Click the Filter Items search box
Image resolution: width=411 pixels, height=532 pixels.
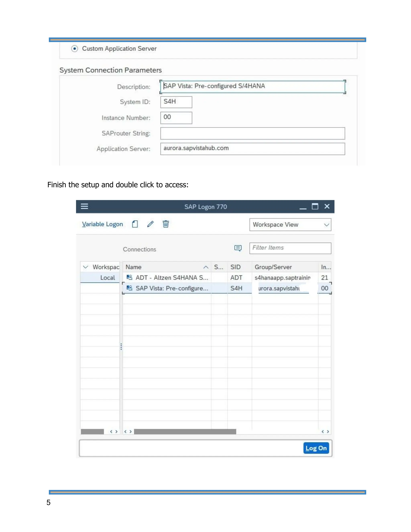point(290,248)
